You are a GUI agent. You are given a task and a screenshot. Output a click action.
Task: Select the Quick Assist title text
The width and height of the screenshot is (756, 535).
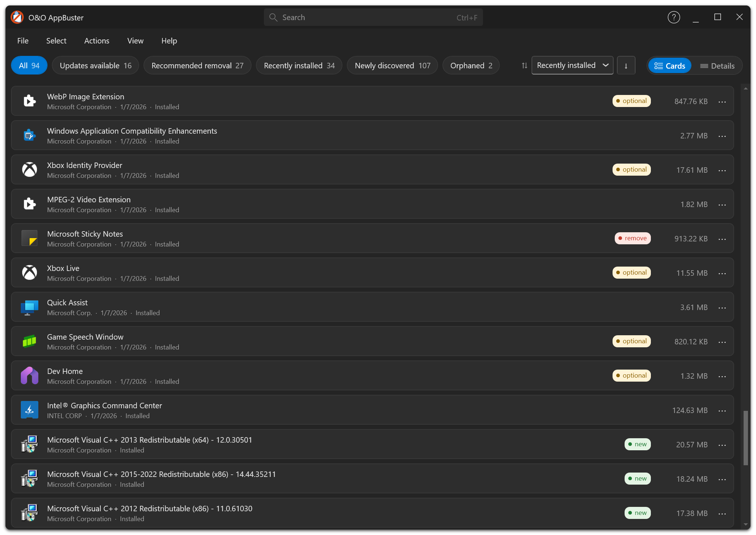coord(67,302)
